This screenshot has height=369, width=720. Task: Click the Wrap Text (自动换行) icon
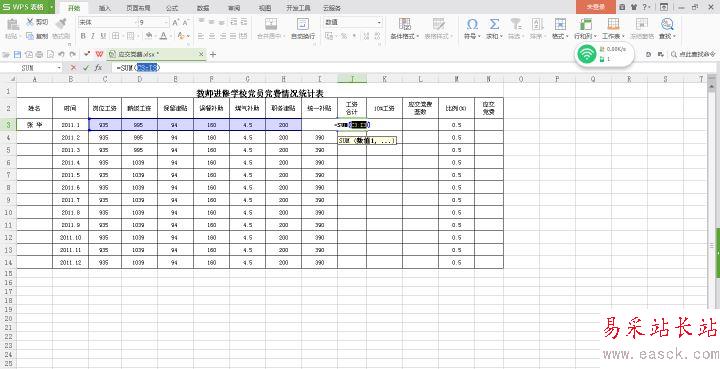[303, 24]
